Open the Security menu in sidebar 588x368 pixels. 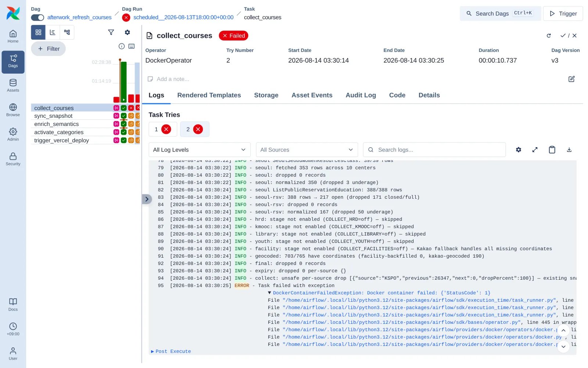[13, 159]
